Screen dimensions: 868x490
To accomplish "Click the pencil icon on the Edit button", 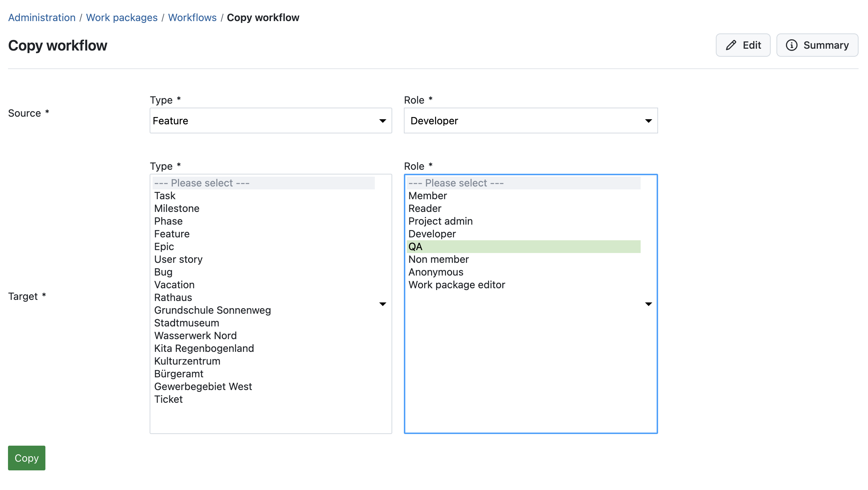I will [731, 45].
